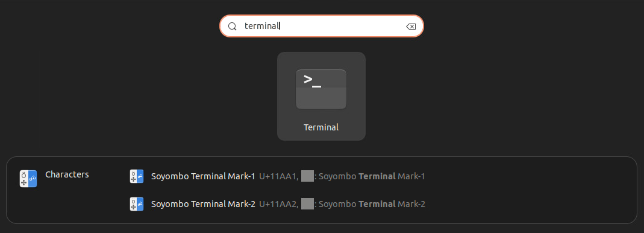The width and height of the screenshot is (644, 233).
Task: Clear the search text with backspace icon
Action: click(x=411, y=27)
